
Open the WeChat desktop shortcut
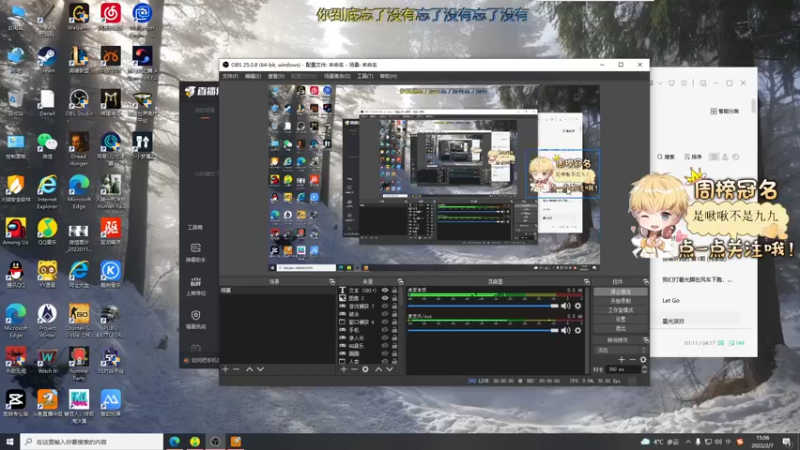pos(47,145)
